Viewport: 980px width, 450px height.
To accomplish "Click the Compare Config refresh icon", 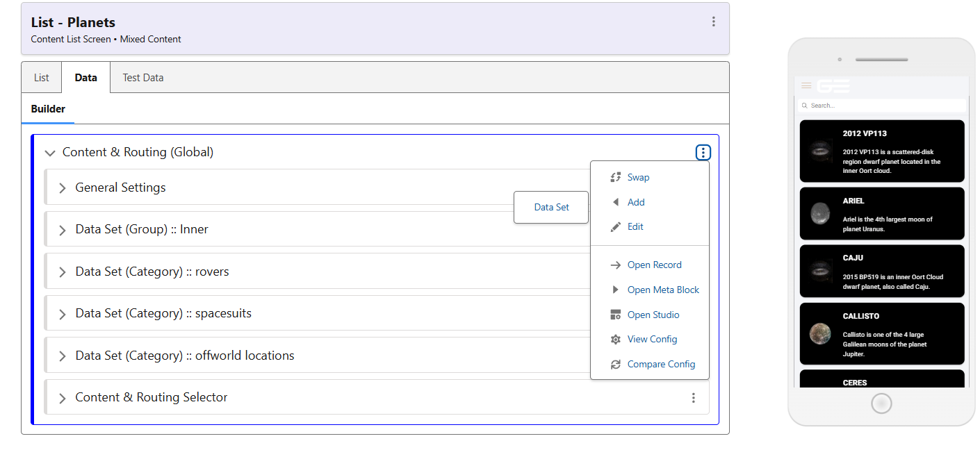I will click(615, 365).
